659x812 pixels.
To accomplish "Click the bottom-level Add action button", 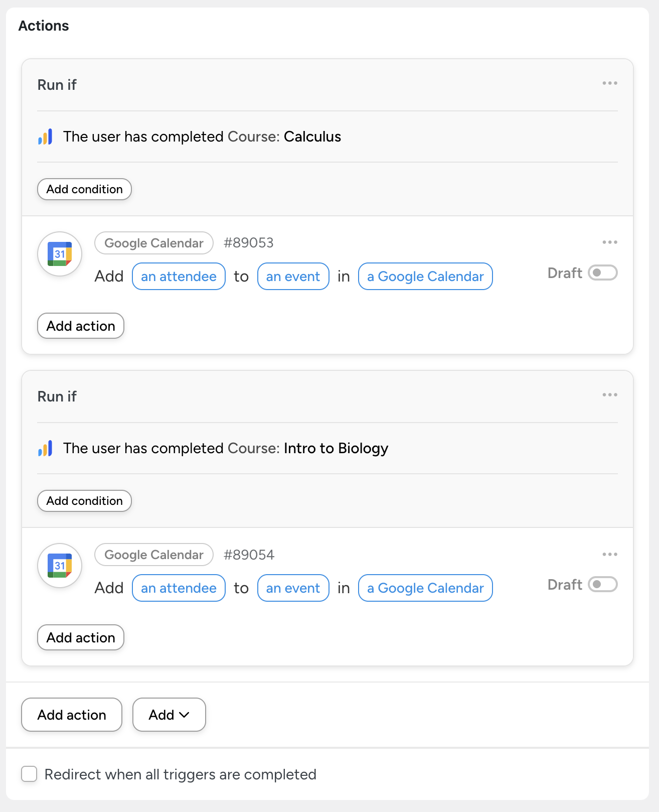I will 72,715.
